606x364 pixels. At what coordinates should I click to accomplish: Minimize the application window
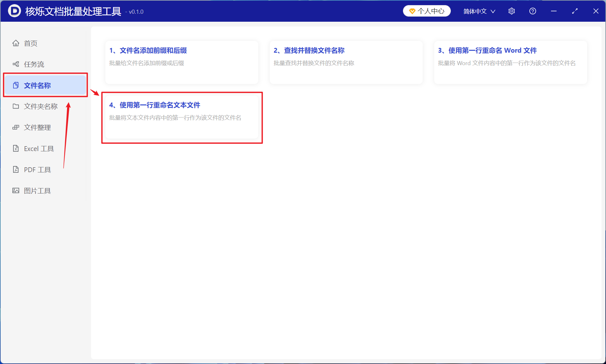coord(554,11)
